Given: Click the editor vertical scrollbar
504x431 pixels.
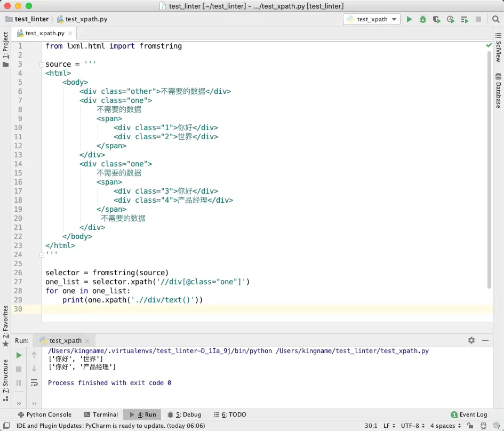Looking at the screenshot, I should (x=489, y=170).
